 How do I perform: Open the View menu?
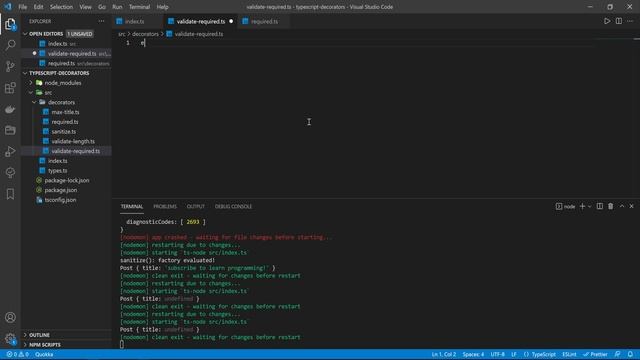coord(85,7)
